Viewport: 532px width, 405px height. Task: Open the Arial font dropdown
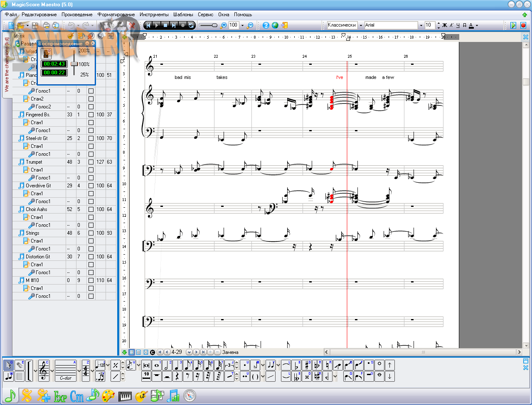pos(421,25)
